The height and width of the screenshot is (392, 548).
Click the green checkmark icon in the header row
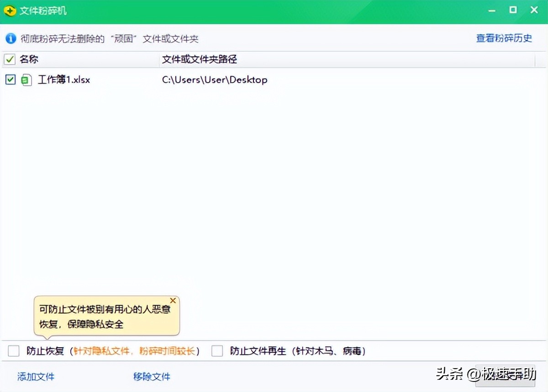(x=9, y=59)
